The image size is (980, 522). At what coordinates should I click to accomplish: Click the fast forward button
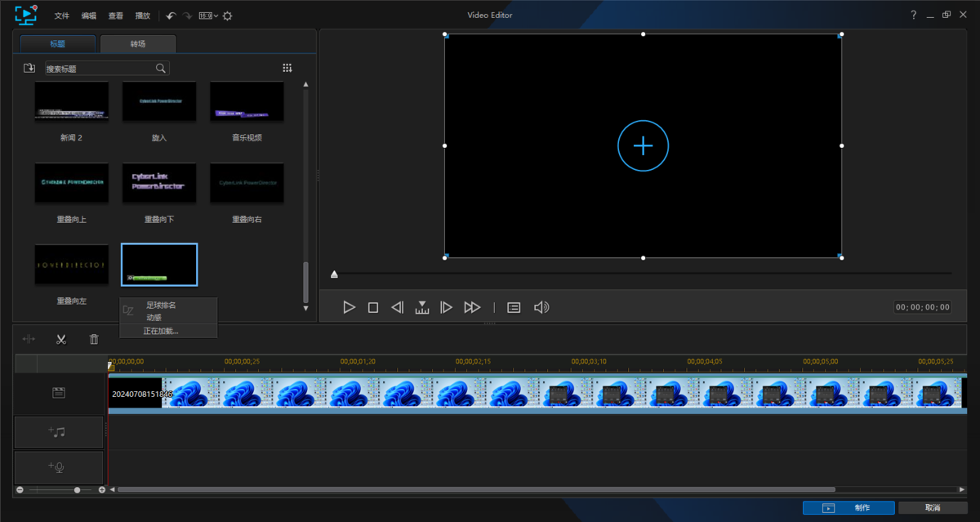[472, 307]
